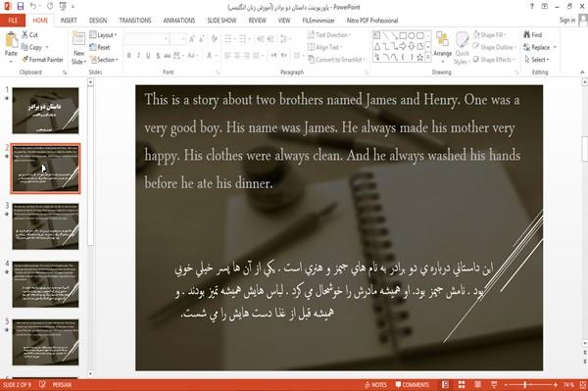The height and width of the screenshot is (391, 588).
Task: Select the rectangle shape in Drawing gallery
Action: (x=403, y=36)
